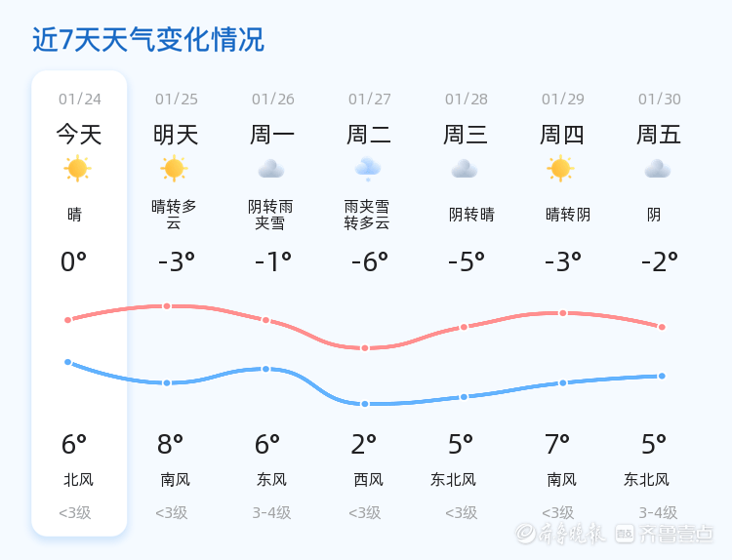This screenshot has height=560, width=732.
Task: Click the 齐鲁壹点 watermark logo
Action: pos(676,533)
